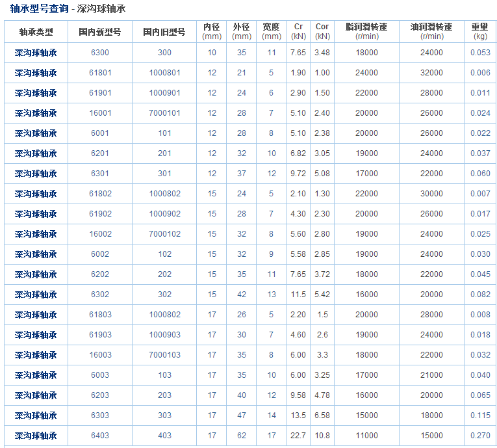The image size is (497, 448).
Task: Click weight value 0.270
Action: [480, 435]
